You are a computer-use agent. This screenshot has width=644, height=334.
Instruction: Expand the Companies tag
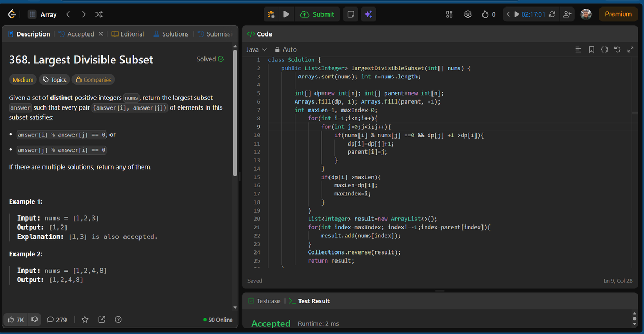[94, 80]
